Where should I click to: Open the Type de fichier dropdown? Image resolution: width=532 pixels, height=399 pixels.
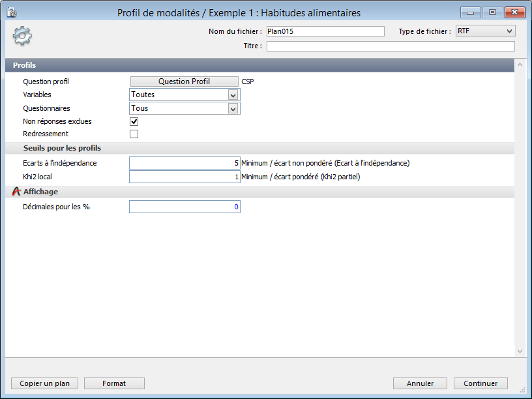pos(485,31)
